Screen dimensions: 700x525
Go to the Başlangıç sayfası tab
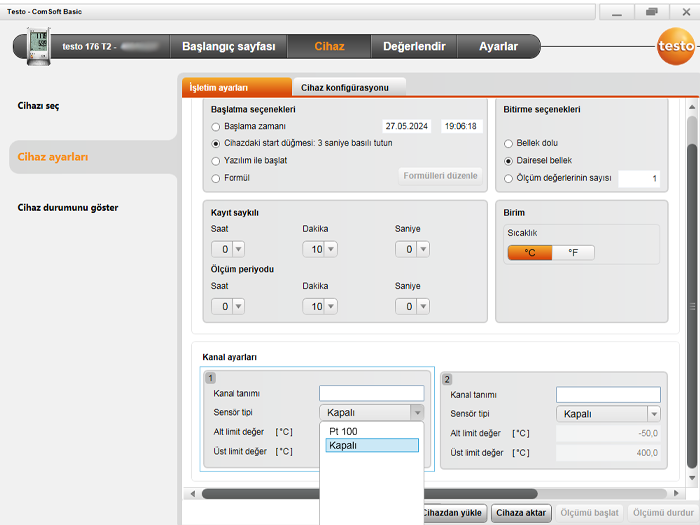228,46
